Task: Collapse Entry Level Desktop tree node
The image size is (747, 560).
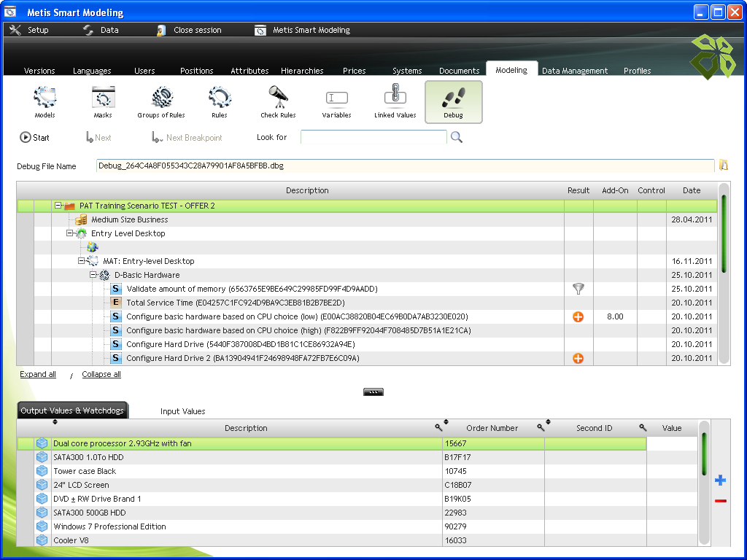Action: [69, 233]
